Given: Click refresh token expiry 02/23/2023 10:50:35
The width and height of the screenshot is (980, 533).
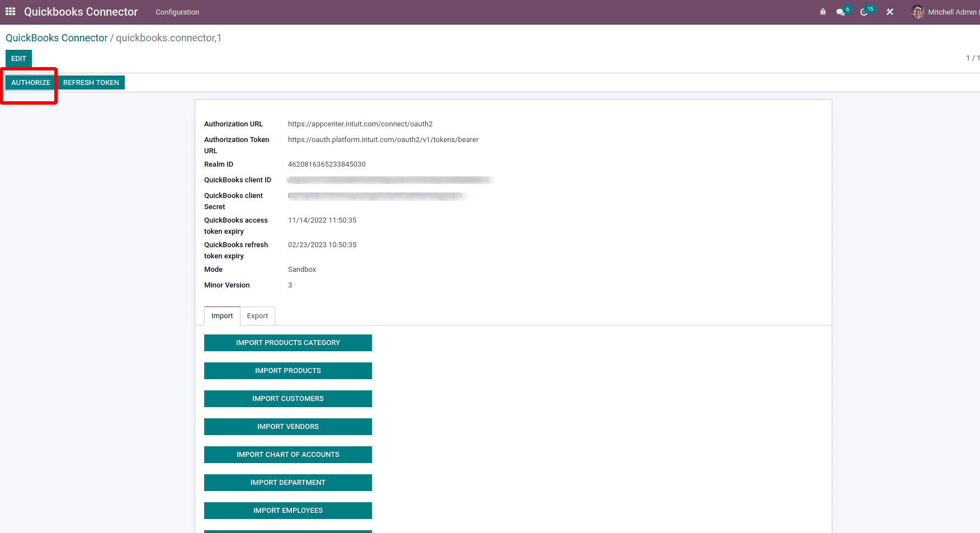Looking at the screenshot, I should click(x=322, y=245).
